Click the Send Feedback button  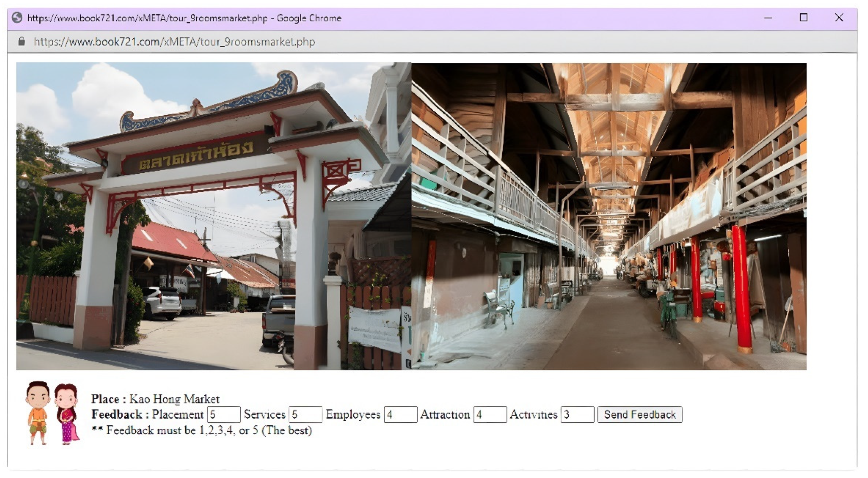[x=640, y=414]
